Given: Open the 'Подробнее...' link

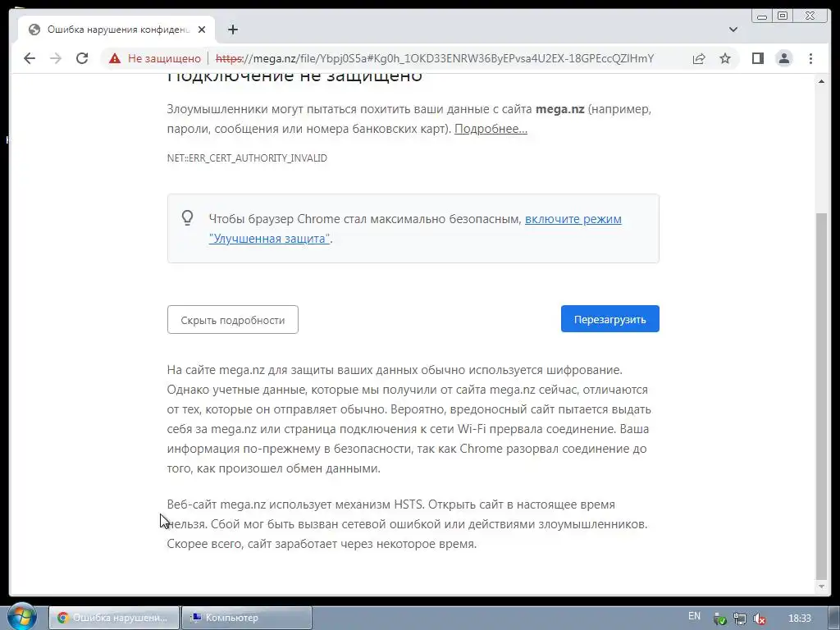Looking at the screenshot, I should click(x=491, y=129).
